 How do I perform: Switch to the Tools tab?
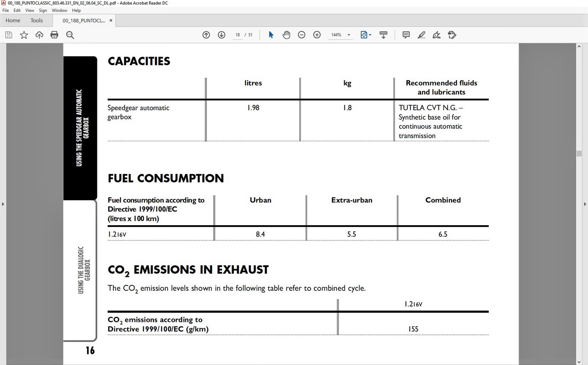point(36,21)
